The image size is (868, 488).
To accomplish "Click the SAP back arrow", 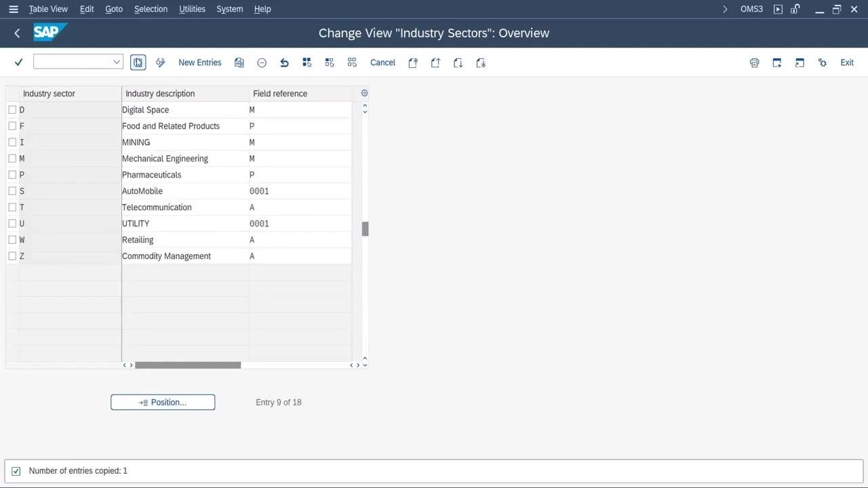I will point(17,33).
